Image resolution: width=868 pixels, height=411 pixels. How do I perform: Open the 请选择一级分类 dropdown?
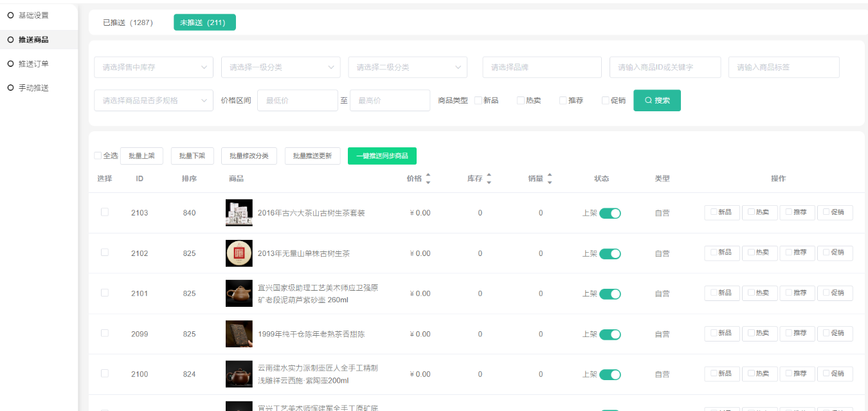[280, 67]
